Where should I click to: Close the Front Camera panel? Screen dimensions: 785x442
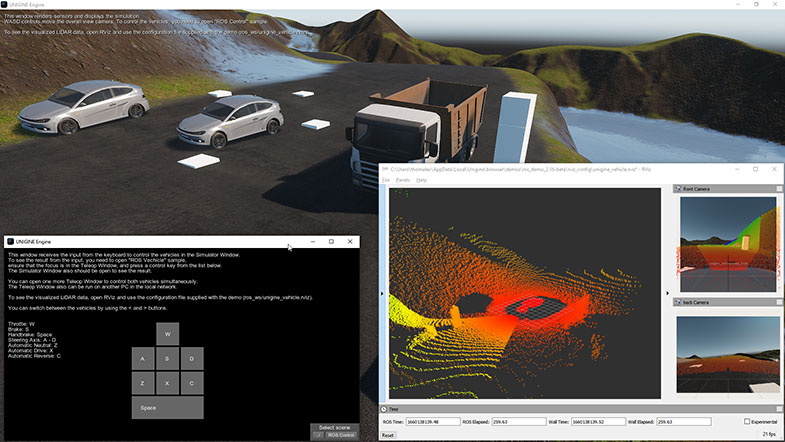click(x=777, y=188)
